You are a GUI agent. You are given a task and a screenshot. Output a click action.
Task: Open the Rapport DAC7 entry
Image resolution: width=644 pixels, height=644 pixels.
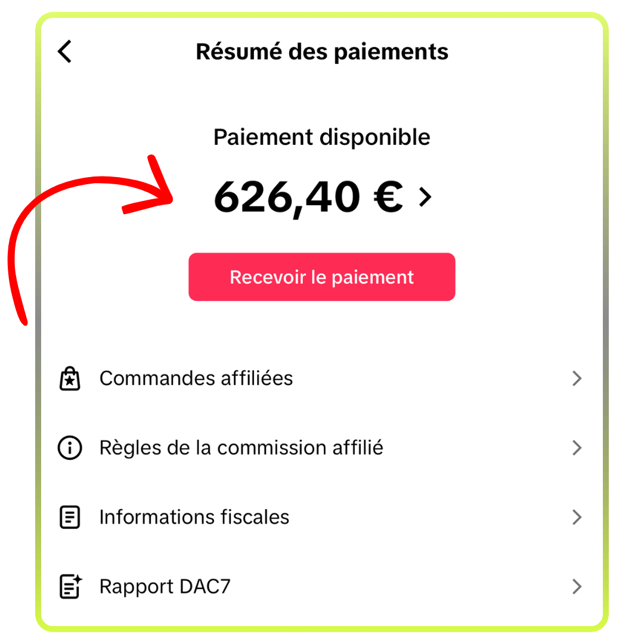point(165,587)
